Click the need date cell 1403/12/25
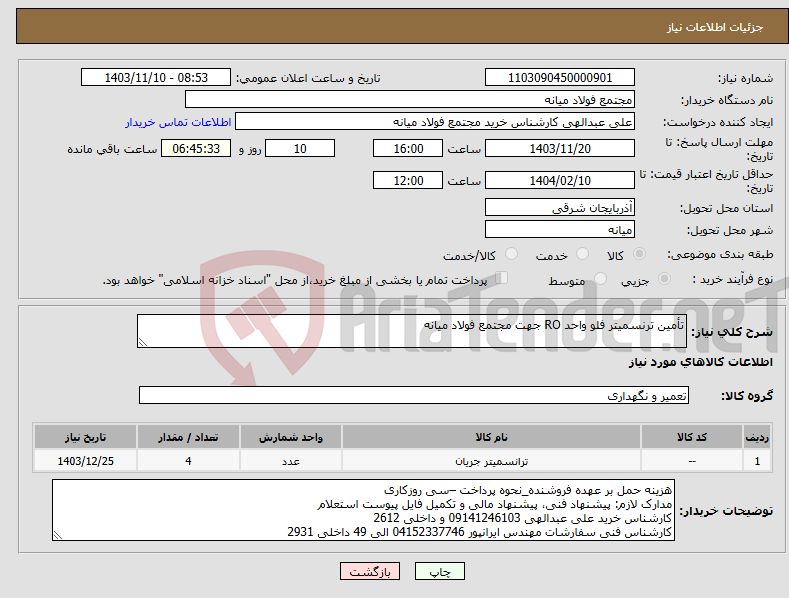Screen dimensions: 789x598 pyautogui.click(x=85, y=461)
